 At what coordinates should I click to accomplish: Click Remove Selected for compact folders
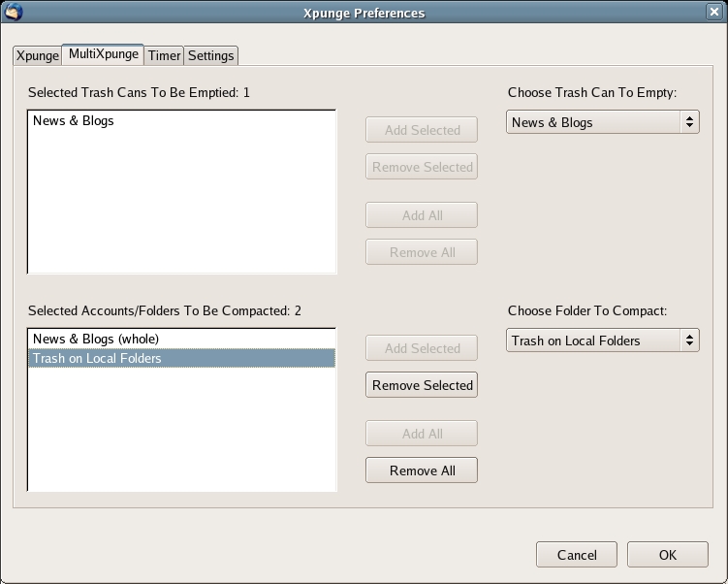pos(422,385)
